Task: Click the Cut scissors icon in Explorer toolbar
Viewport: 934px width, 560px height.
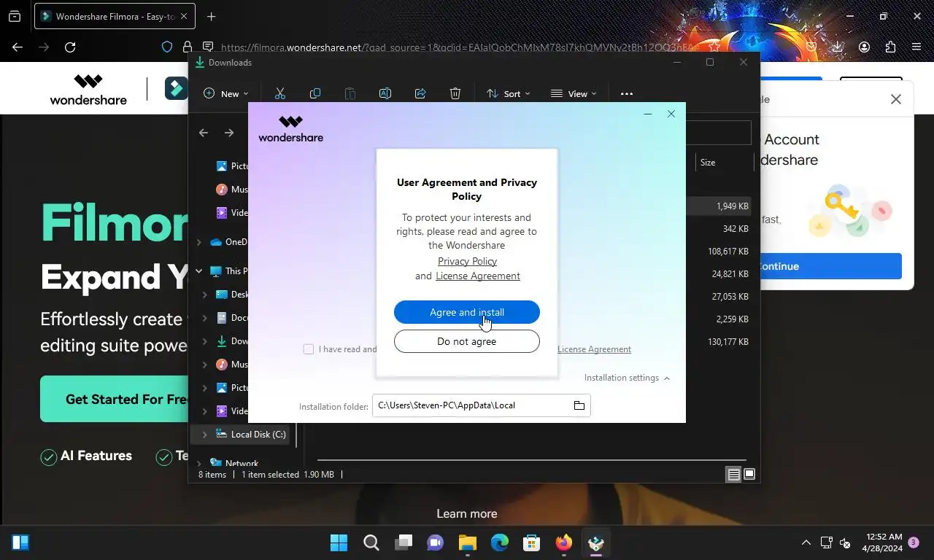Action: pyautogui.click(x=279, y=93)
